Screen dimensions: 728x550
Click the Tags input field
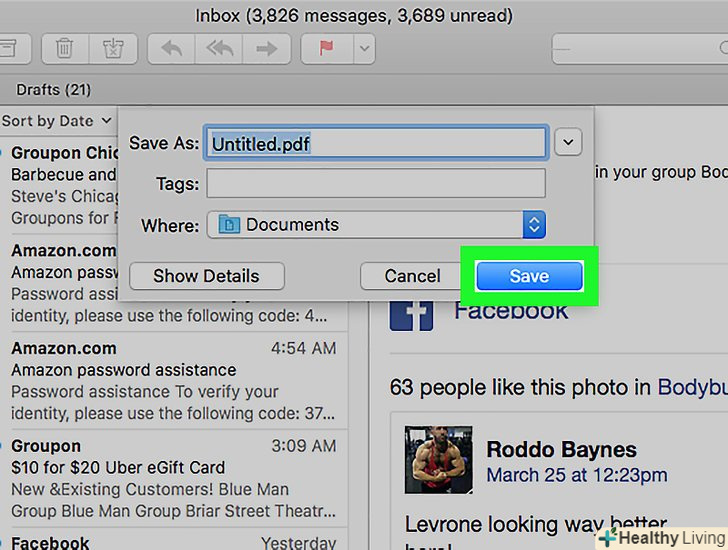[376, 183]
